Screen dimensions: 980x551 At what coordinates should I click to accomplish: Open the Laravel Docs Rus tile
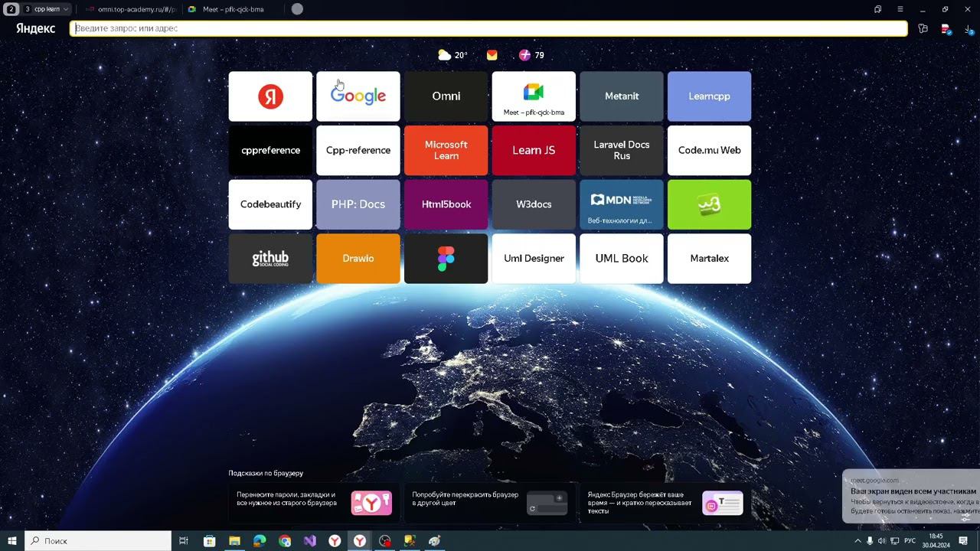tap(622, 151)
